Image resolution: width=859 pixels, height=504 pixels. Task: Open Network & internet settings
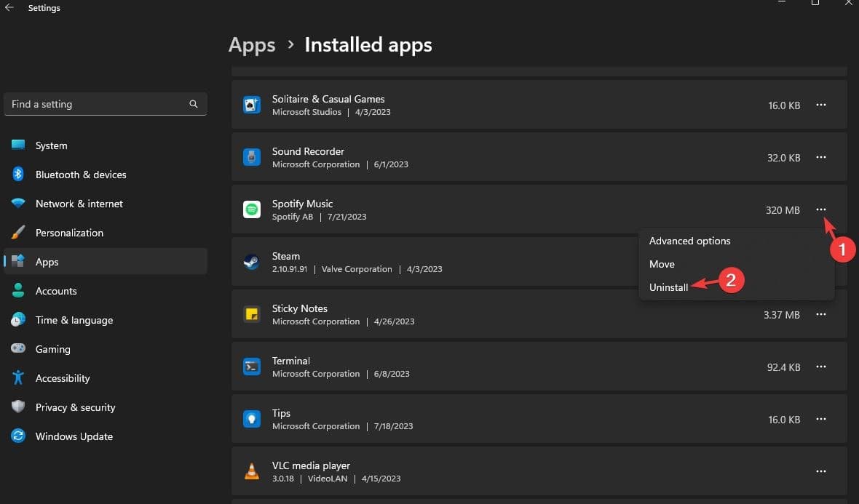click(79, 204)
